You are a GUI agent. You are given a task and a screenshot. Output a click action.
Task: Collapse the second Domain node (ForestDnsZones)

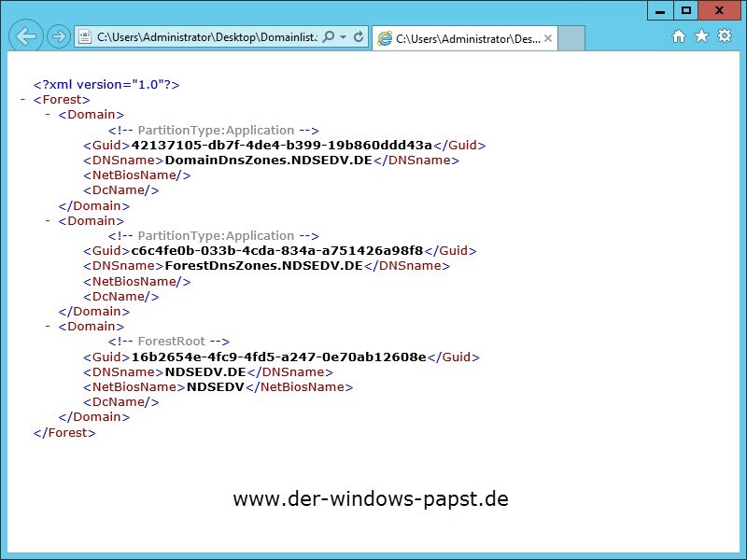pyautogui.click(x=48, y=221)
